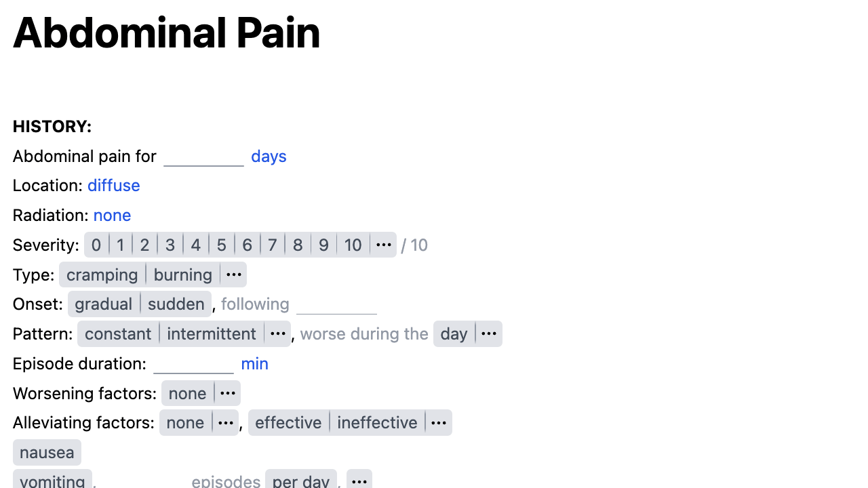Open the Severity ellipsis options
Image resolution: width=868 pixels, height=488 pixels.
tap(383, 245)
